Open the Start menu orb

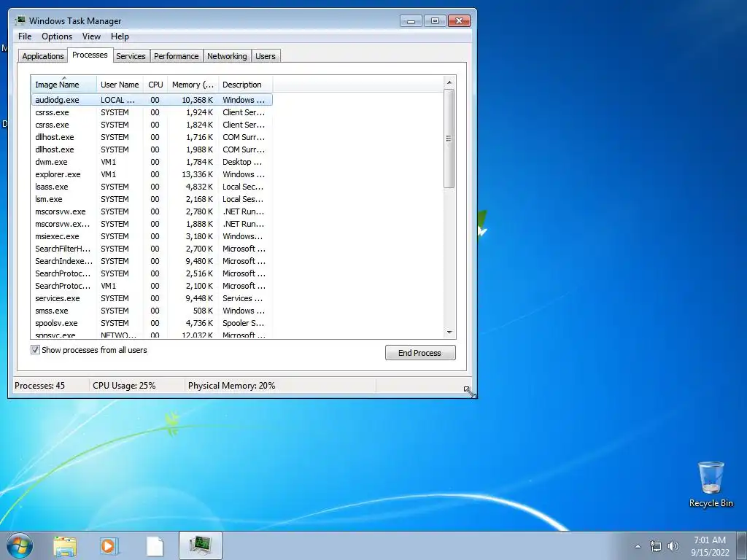click(20, 545)
